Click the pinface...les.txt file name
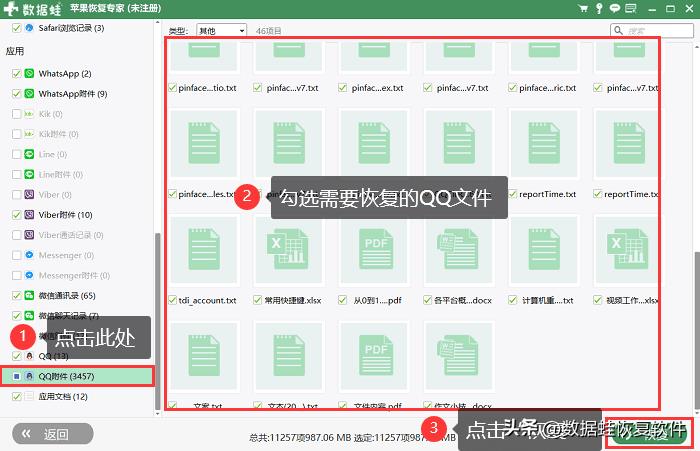This screenshot has width=700, height=451. pos(206,194)
